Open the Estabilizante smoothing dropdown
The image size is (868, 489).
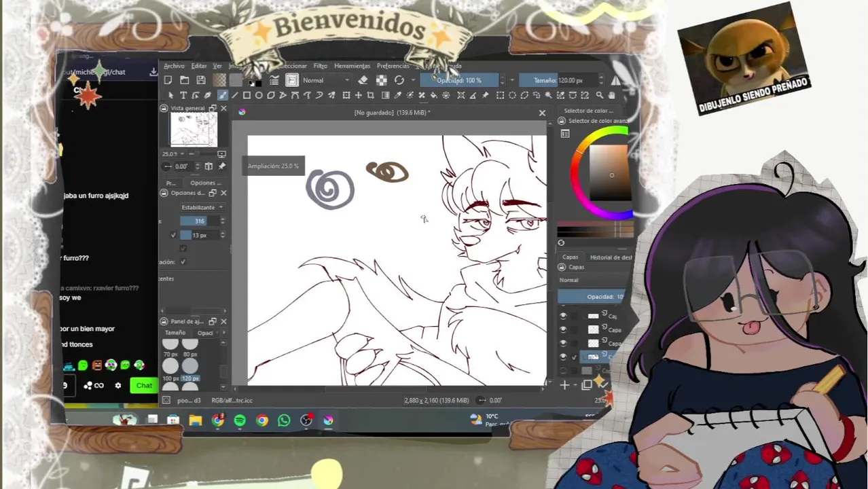(202, 207)
